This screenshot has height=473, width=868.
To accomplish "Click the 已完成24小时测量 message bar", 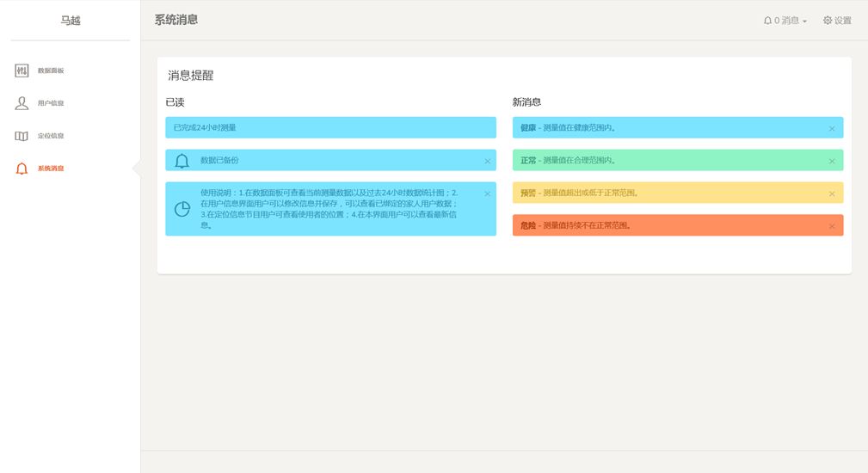I will [x=330, y=127].
